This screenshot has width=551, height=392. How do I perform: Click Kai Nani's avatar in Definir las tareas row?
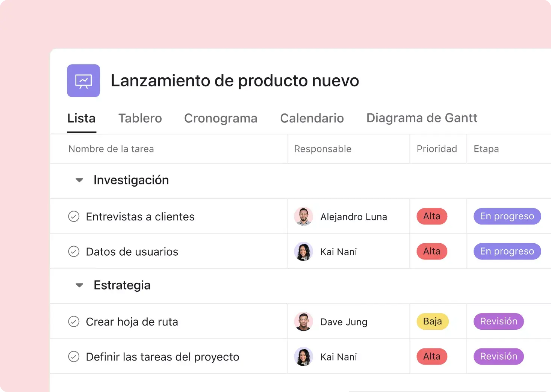click(x=303, y=357)
